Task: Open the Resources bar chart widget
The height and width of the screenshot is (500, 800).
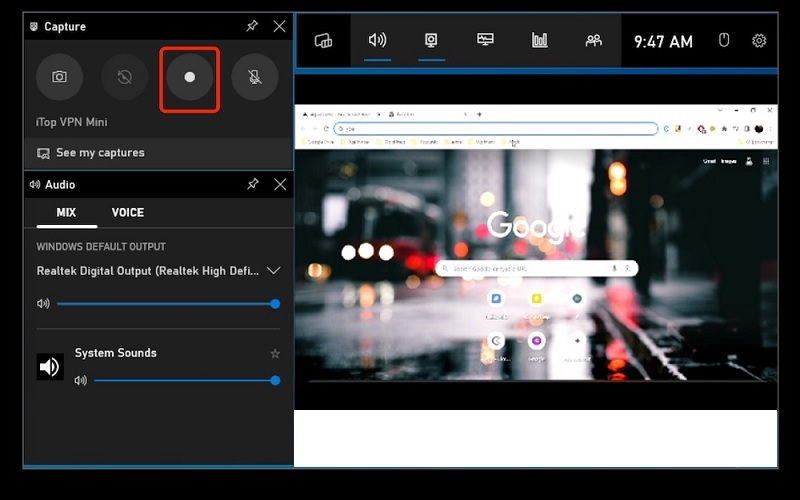Action: coord(540,41)
